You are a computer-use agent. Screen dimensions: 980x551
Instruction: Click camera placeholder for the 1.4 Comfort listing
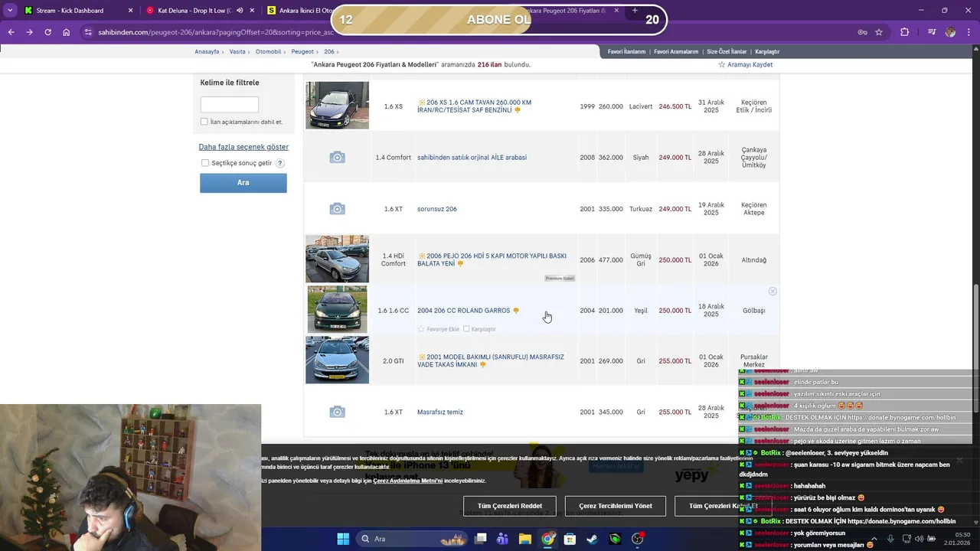(x=337, y=158)
